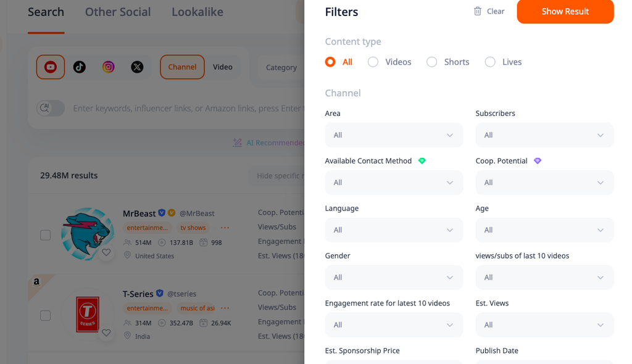
Task: Tick the MrBeast channel checkbox
Action: 46,235
